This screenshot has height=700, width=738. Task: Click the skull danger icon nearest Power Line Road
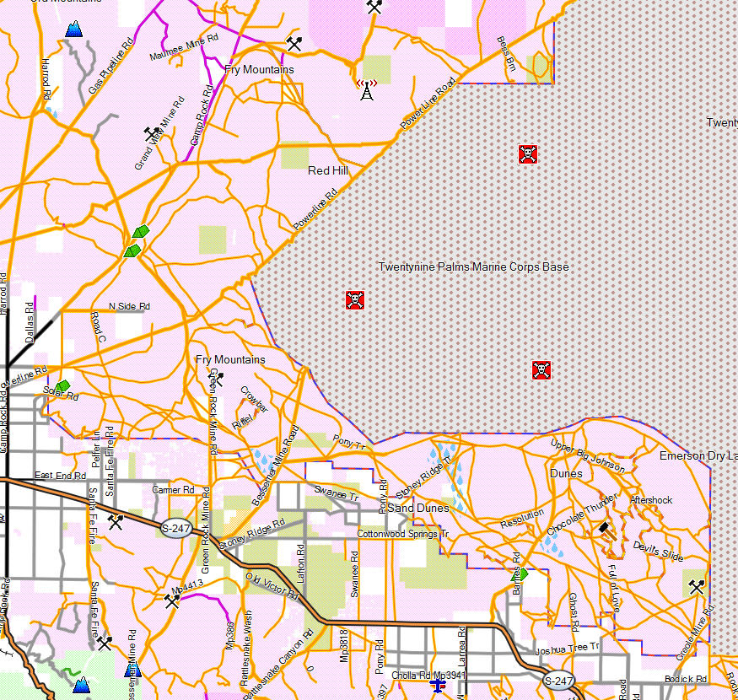tap(528, 154)
